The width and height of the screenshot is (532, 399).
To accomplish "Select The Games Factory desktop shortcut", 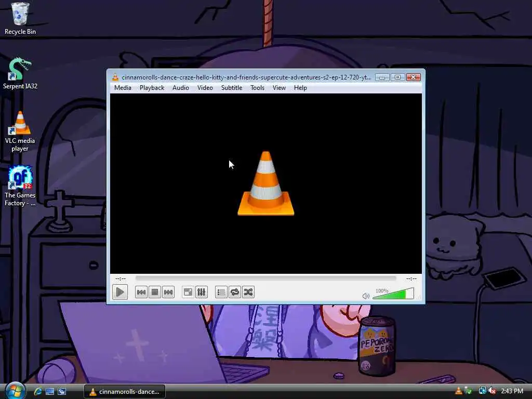I will coord(20,187).
